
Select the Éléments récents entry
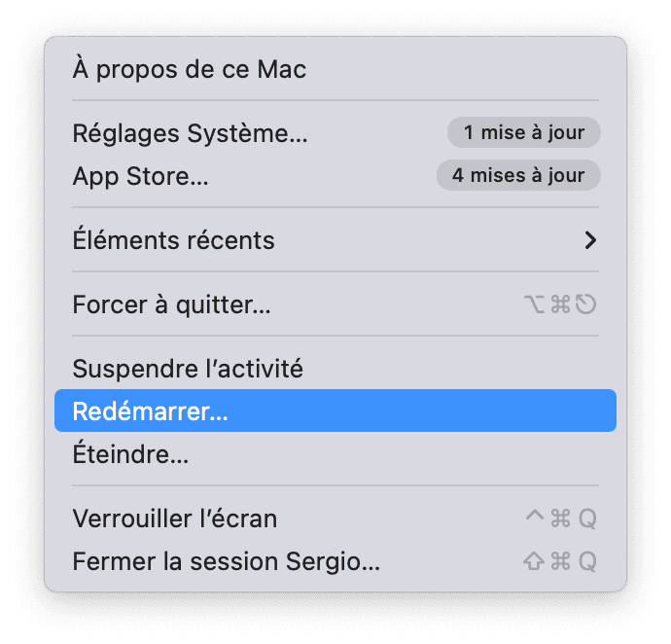[174, 240]
